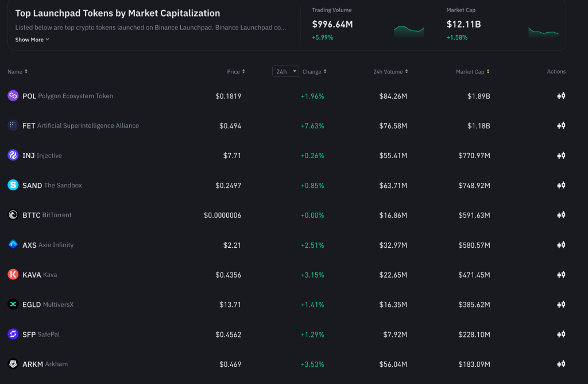Click the SafePal SFP logo icon
Screen dimensions: 588x384
(13, 334)
